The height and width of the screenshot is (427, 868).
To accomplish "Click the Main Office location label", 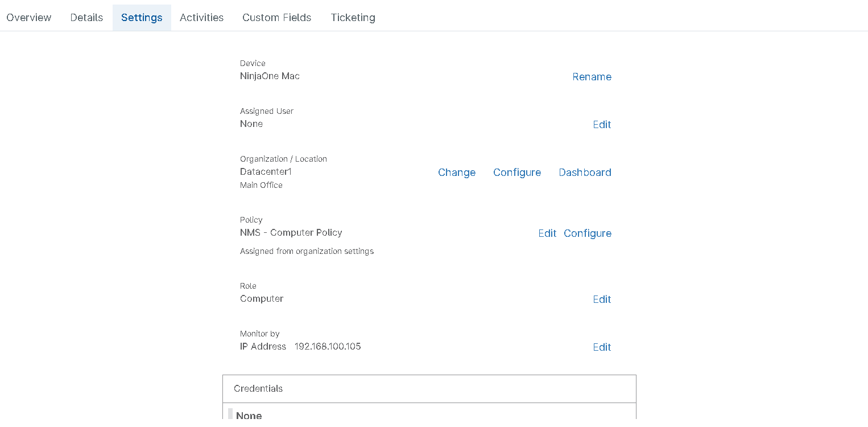I will tap(261, 185).
